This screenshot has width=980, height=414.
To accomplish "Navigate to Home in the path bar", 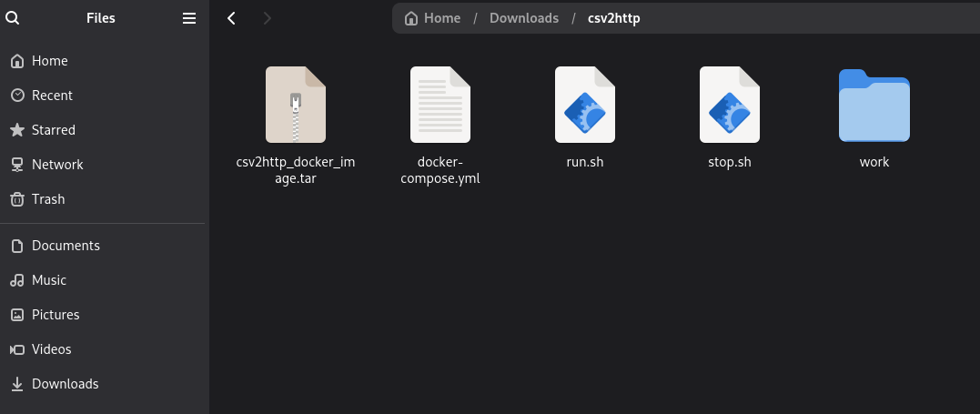I will pyautogui.click(x=442, y=18).
